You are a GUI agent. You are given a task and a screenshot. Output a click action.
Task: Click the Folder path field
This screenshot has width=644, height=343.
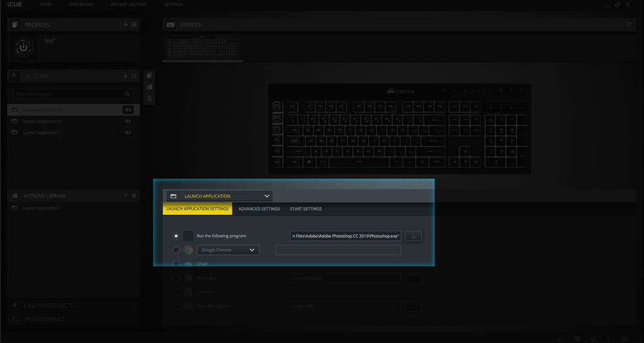coord(346,306)
